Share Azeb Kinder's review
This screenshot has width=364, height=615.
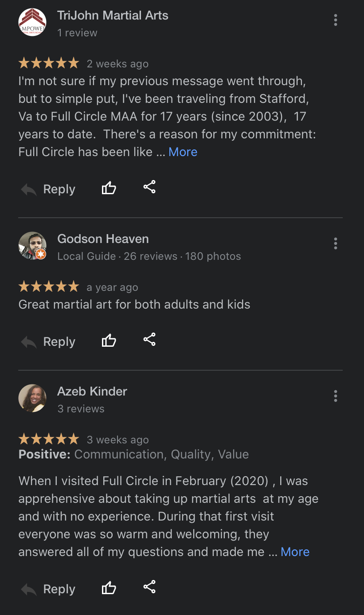click(x=149, y=587)
